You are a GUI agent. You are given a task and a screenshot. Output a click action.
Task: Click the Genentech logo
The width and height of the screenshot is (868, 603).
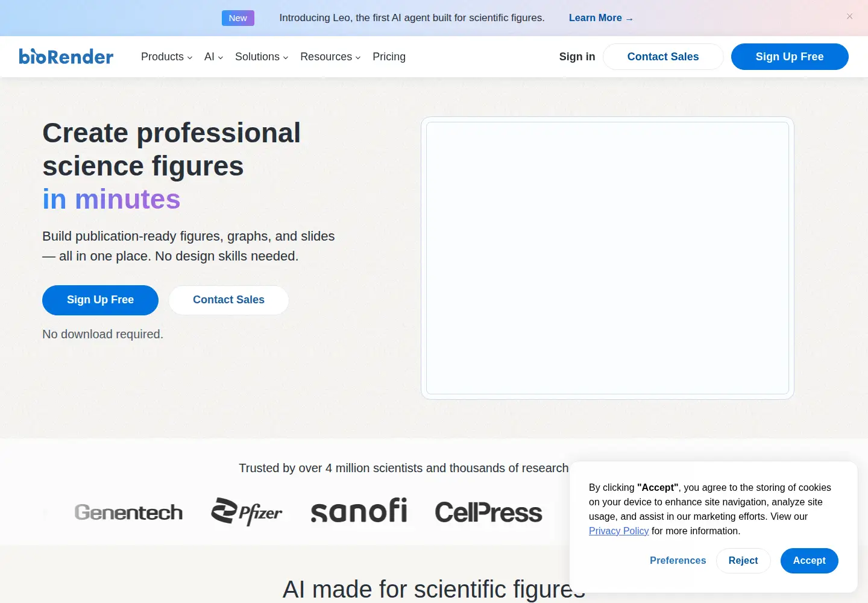(128, 513)
